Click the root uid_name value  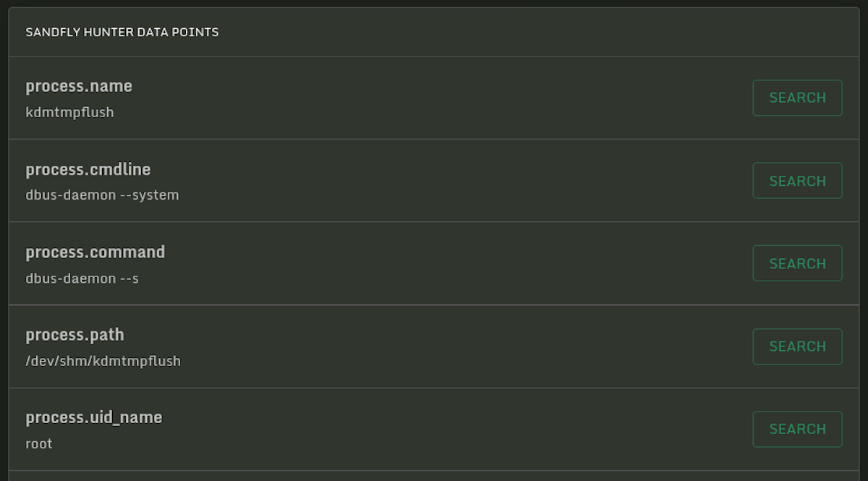[x=39, y=444]
